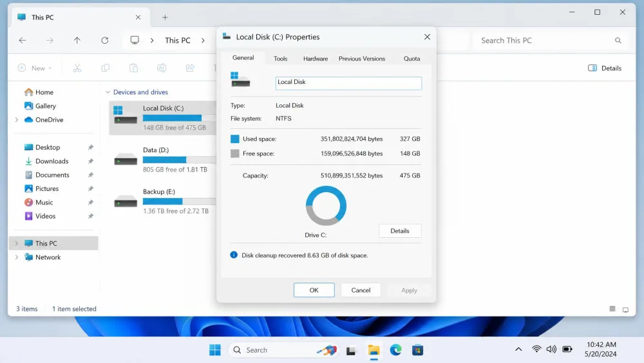Click the drive icon in Properties dialog

coord(240,80)
